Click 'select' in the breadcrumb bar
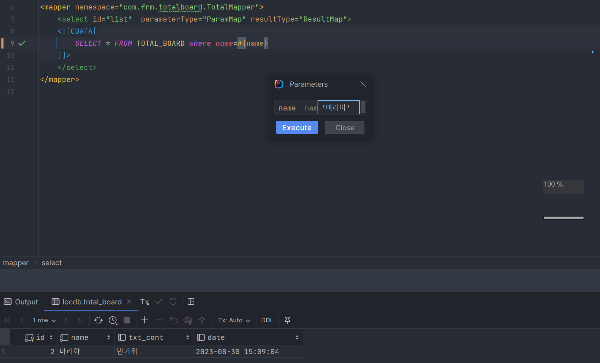Screen dimensions: 600x363 52,263
